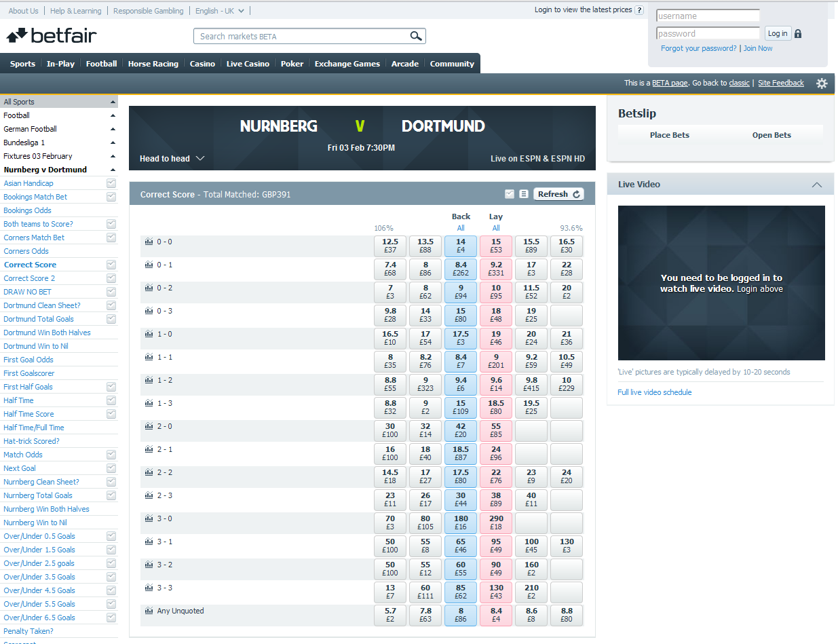Tick the Asian Handicap market checkbox
The image size is (838, 644).
coord(111,183)
